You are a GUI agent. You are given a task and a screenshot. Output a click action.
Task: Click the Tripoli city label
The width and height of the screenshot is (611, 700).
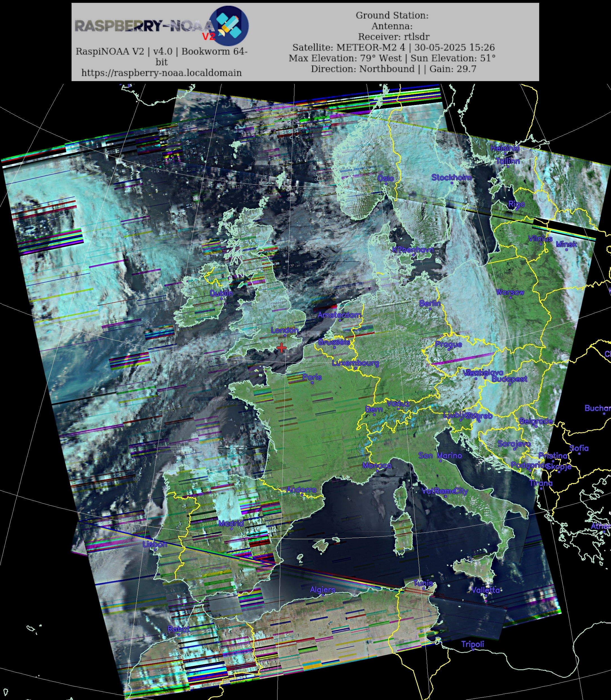[473, 644]
